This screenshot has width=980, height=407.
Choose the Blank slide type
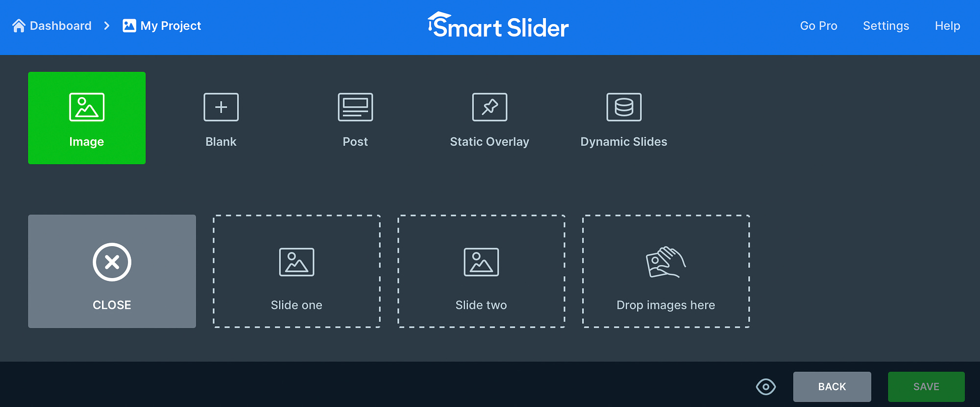[x=221, y=118]
